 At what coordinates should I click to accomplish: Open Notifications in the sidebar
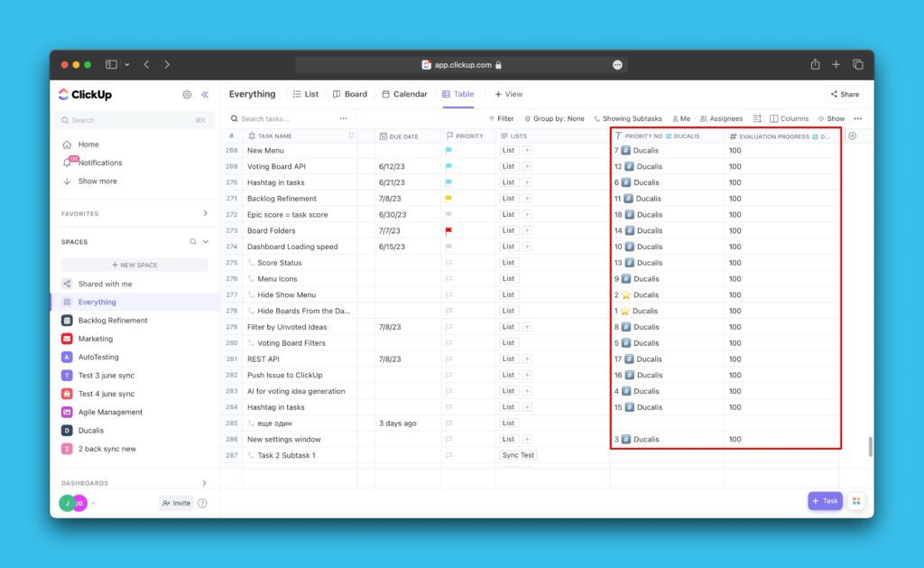tap(99, 163)
